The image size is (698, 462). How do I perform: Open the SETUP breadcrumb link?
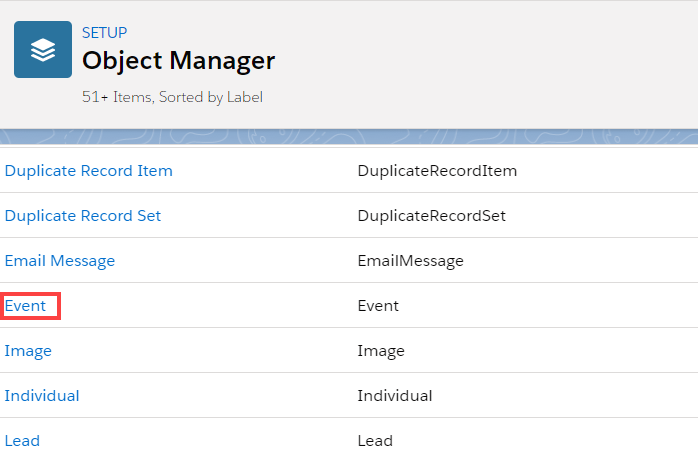105,32
